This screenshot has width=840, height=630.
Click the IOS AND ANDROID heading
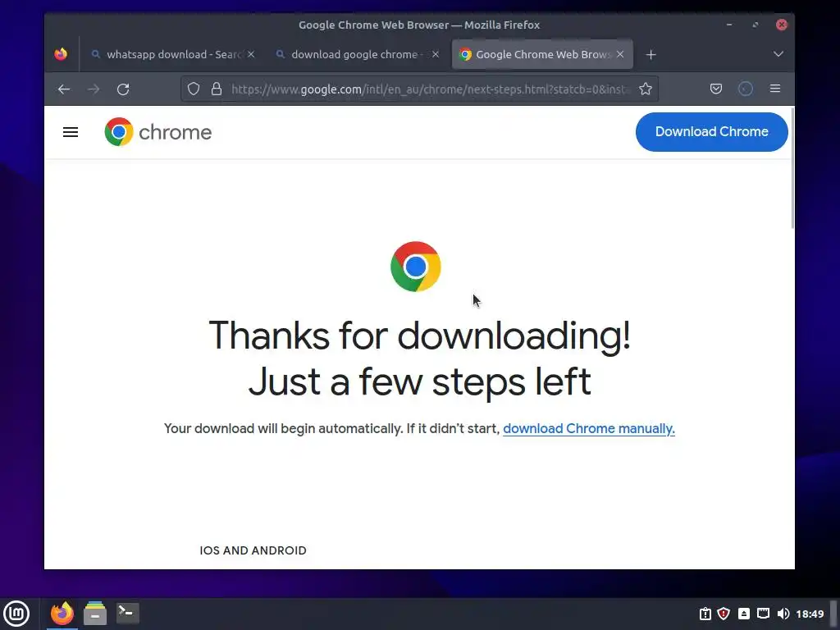(253, 550)
